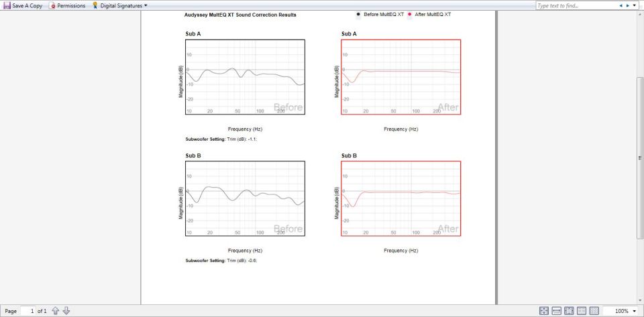
Task: Click the black 'Before MultEQ XT' legend dot
Action: coord(358,14)
